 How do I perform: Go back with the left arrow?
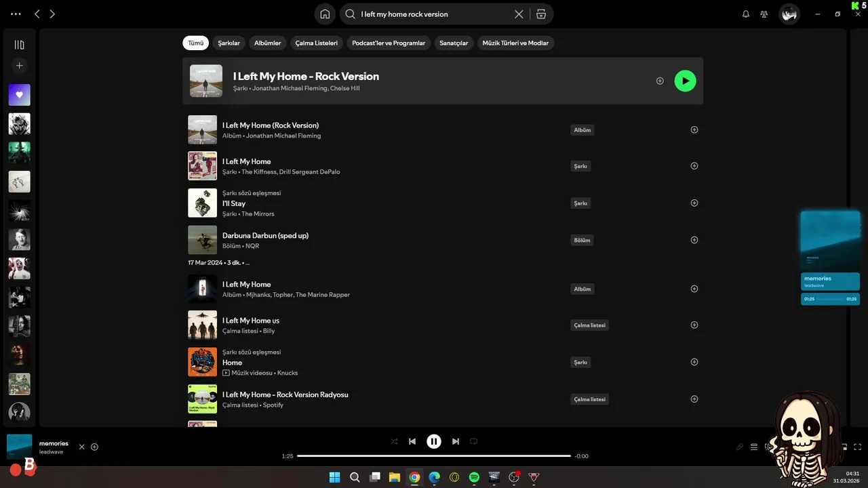point(37,14)
